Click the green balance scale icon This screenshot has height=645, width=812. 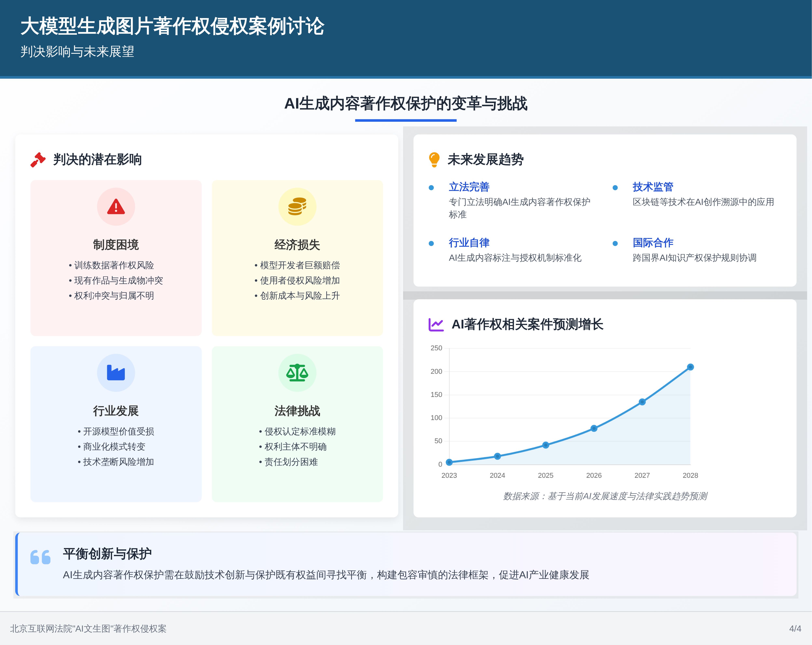tap(297, 373)
